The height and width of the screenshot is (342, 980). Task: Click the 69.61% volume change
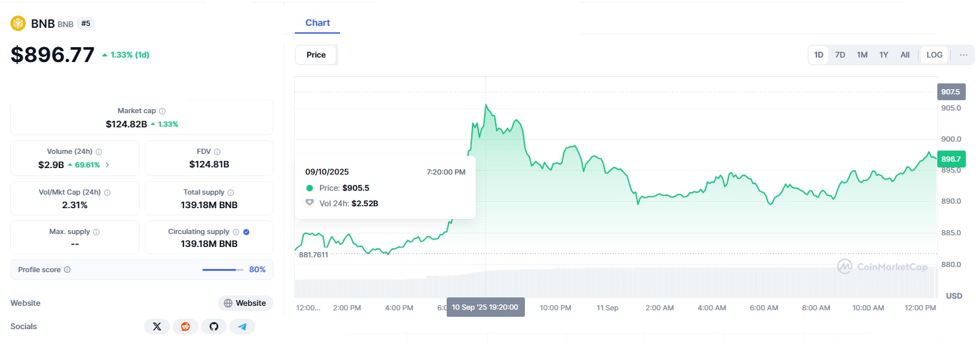[x=84, y=165]
